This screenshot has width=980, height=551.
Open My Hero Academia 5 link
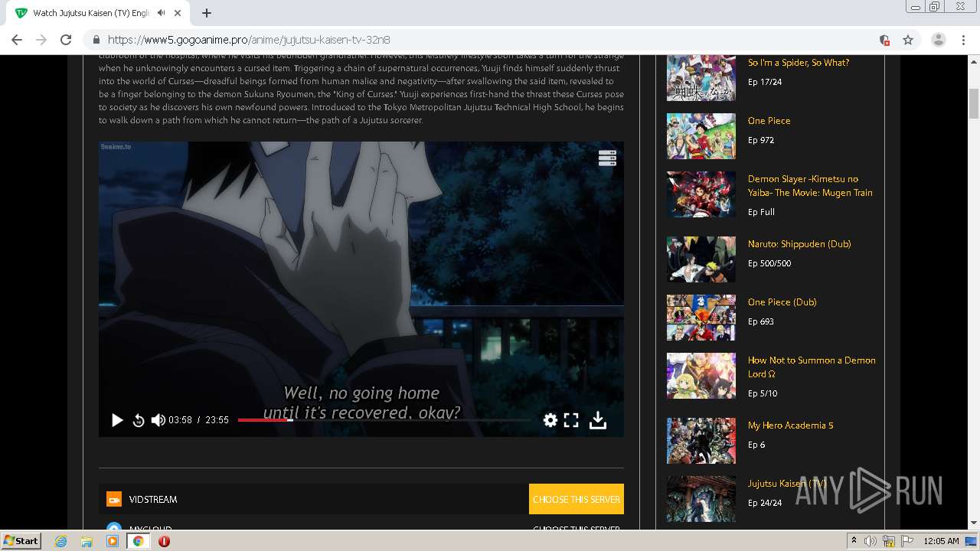(790, 425)
